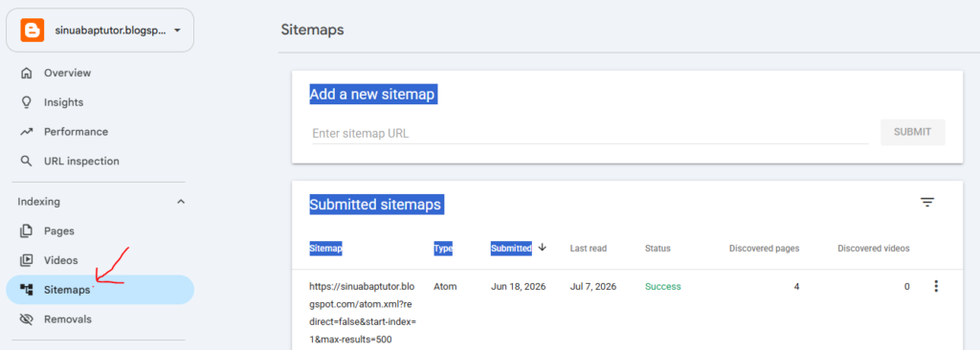
Task: Click the Insights lightbulb icon
Action: (x=26, y=102)
